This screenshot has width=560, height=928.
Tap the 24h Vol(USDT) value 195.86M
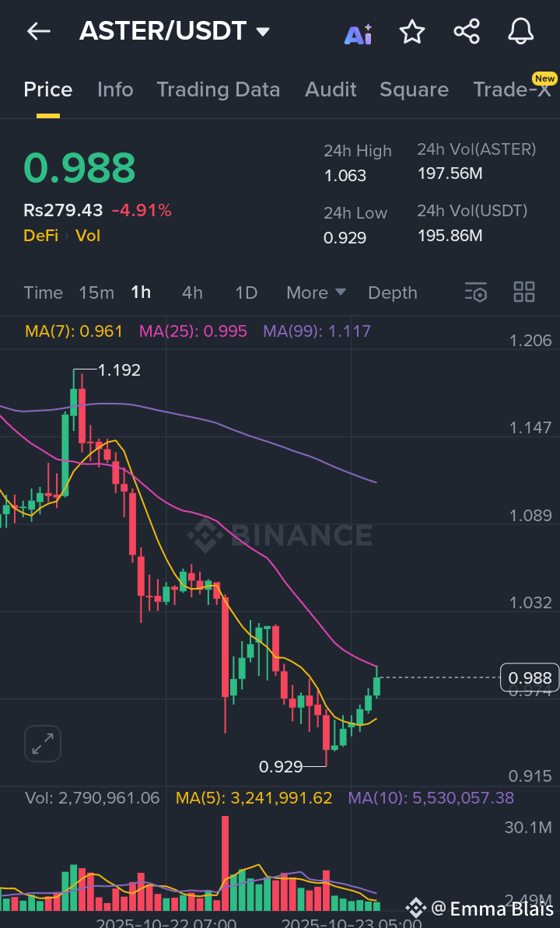point(450,236)
